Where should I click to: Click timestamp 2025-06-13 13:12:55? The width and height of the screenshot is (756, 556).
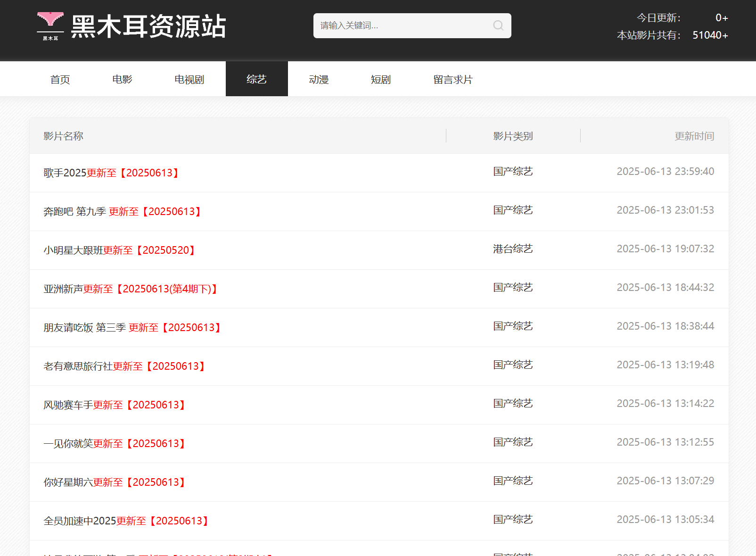click(666, 442)
